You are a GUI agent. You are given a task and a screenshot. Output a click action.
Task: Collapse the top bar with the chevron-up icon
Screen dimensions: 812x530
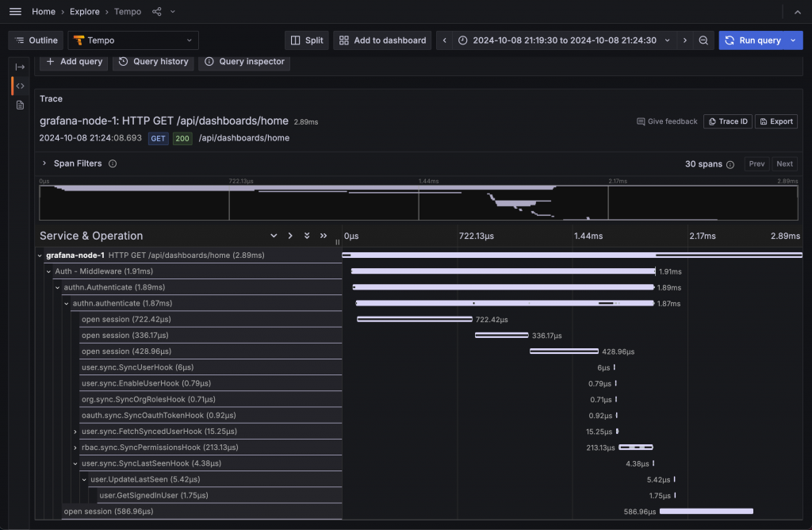tap(798, 12)
